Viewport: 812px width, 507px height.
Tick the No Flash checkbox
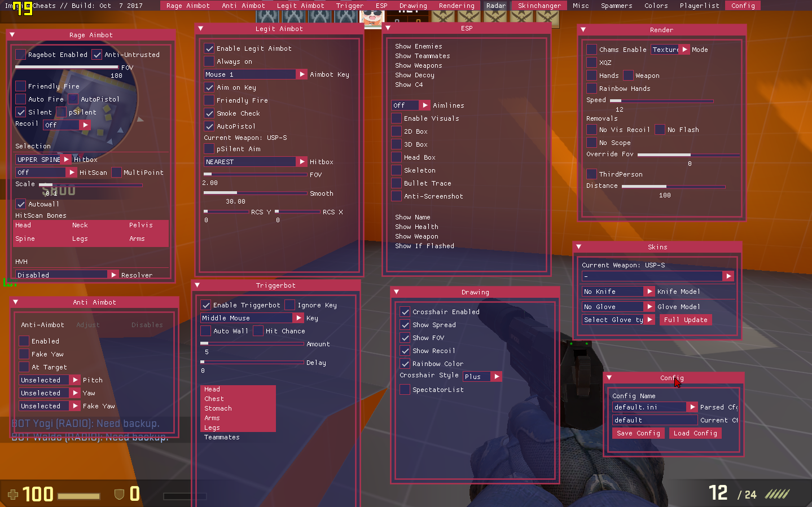(x=660, y=129)
